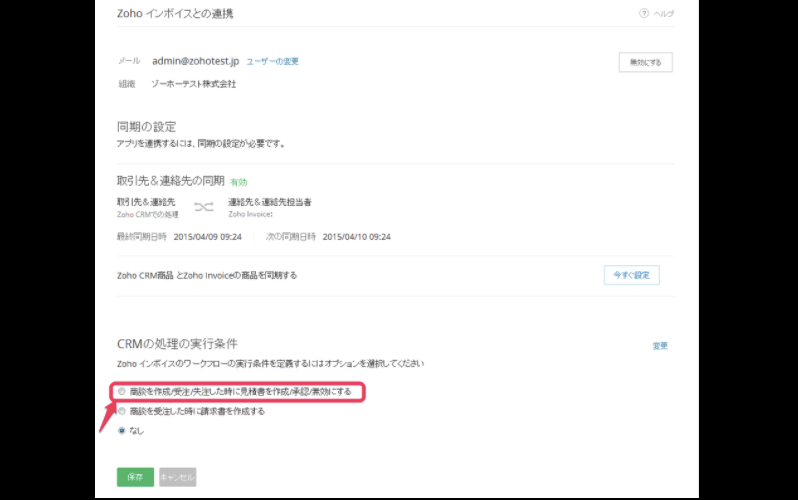Click the next sync date 2015/04/10 09:24
The height and width of the screenshot is (500, 798).
(x=357, y=237)
